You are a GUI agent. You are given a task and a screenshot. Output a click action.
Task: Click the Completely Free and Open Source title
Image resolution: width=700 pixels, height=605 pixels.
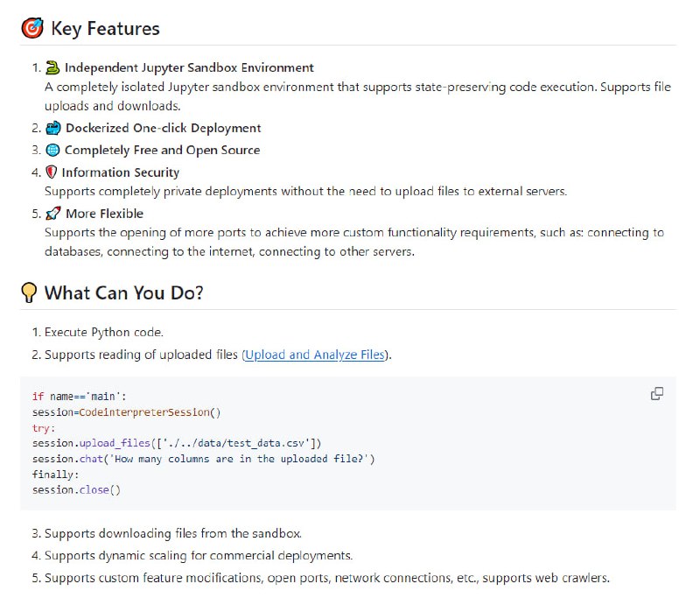tap(162, 150)
